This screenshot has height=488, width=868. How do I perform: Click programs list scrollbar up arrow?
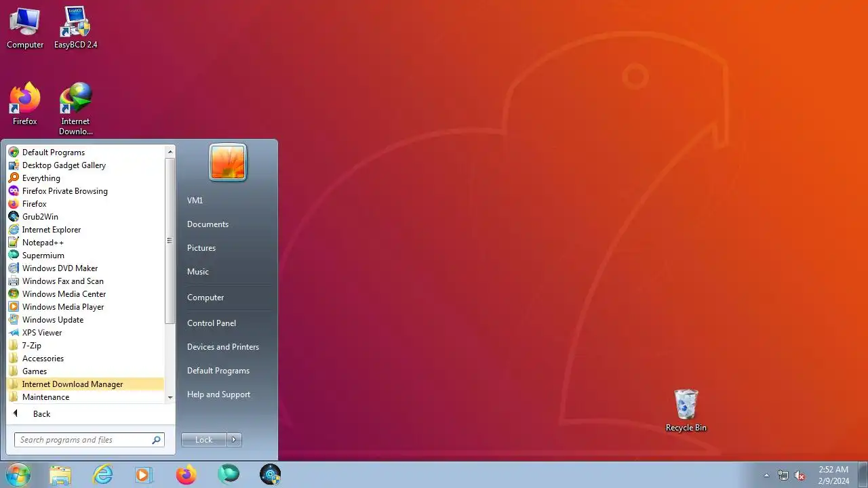170,152
